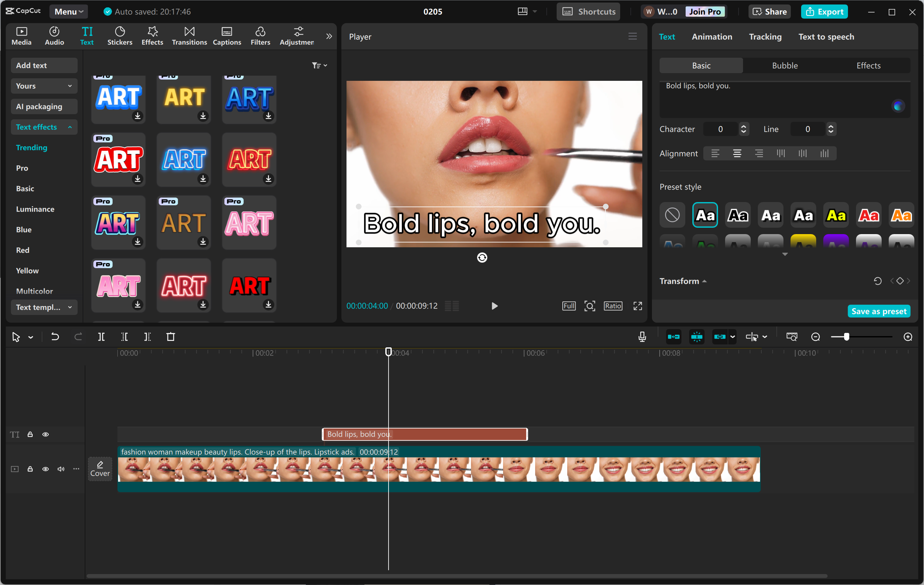Image resolution: width=924 pixels, height=585 pixels.
Task: Open the Transitions panel
Action: (189, 36)
